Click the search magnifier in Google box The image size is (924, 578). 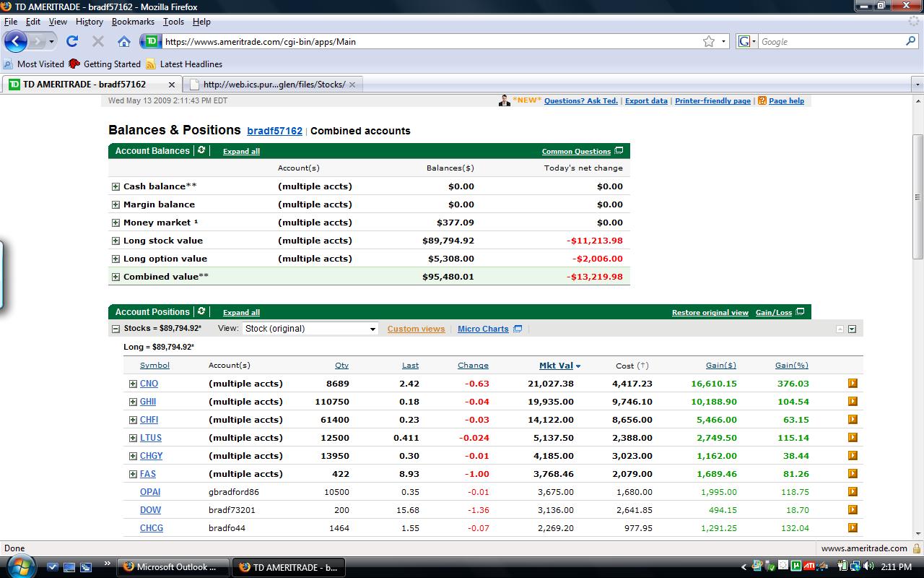pyautogui.click(x=910, y=41)
